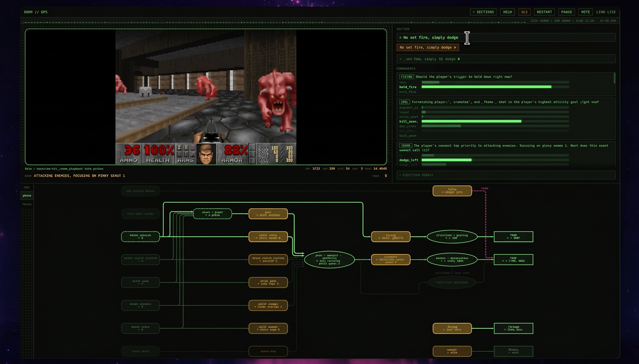Select the faded 'PROCCTIOE WOGLKDOWE' ellipse
Image resolution: width=639 pixels, height=364 pixels.
(x=452, y=283)
